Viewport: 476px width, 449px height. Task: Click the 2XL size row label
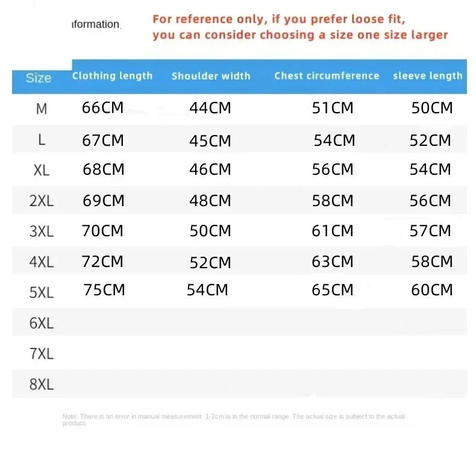click(x=42, y=201)
